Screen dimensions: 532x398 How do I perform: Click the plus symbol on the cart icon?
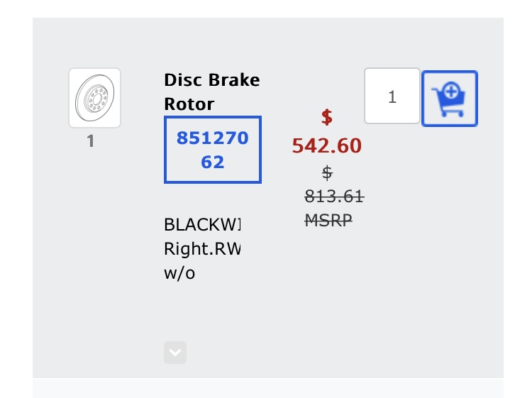tap(451, 92)
